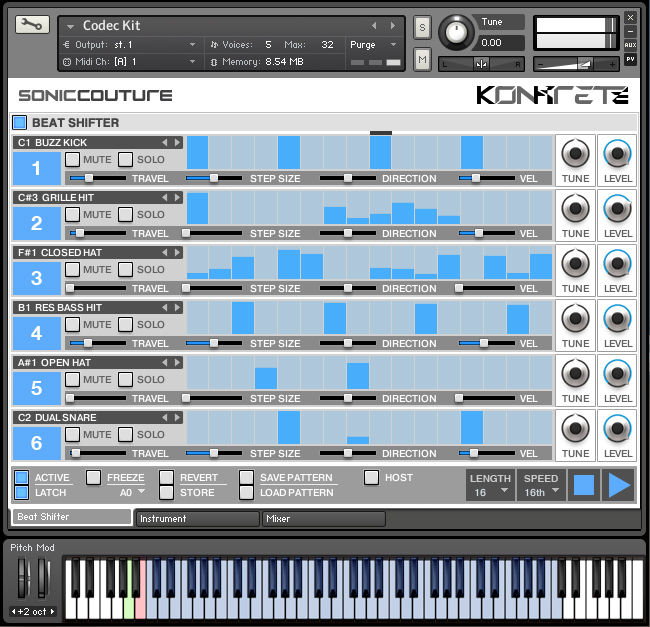This screenshot has width=650, height=627.
Task: Enable Host sync checkbox
Action: pos(371,477)
